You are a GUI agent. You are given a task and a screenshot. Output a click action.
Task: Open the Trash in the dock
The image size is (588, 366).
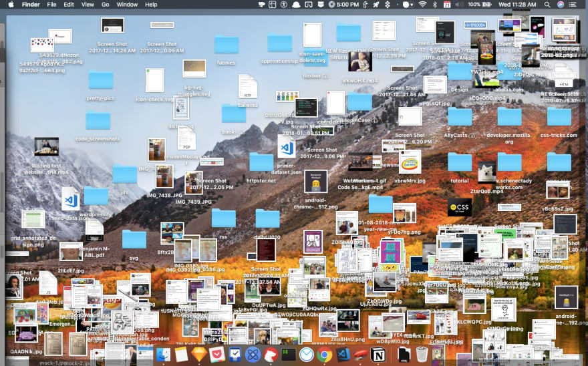(x=422, y=355)
